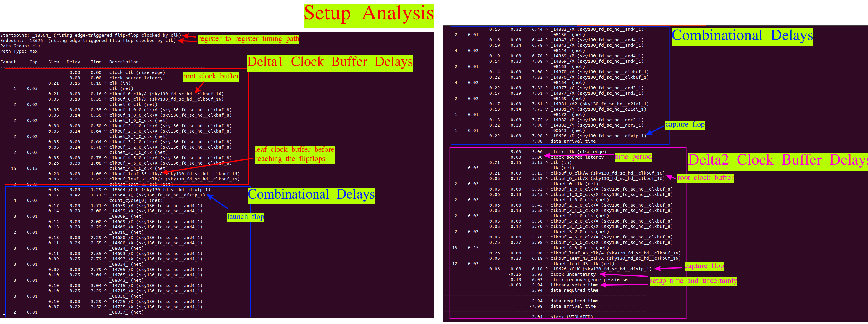Click the 'setup time and uncertainty' label
This screenshot has width=868, height=324.
point(693,281)
